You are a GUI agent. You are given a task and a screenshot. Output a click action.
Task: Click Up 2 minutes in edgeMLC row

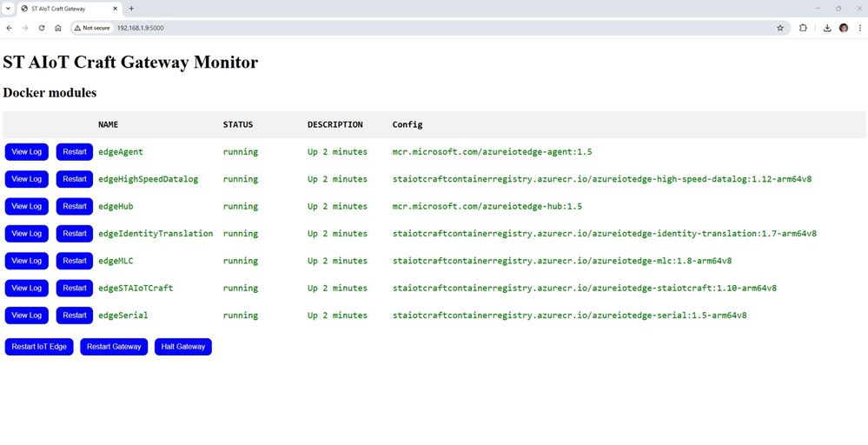(337, 260)
